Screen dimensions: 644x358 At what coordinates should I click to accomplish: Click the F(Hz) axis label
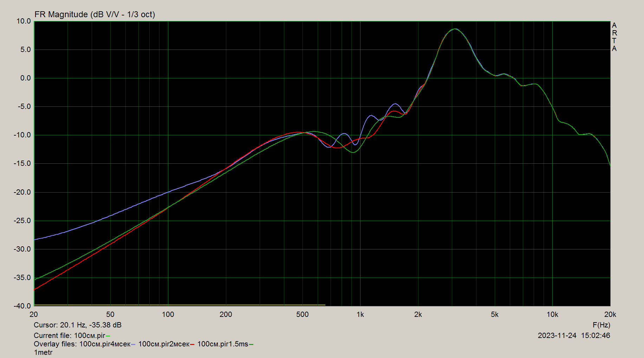[601, 325]
